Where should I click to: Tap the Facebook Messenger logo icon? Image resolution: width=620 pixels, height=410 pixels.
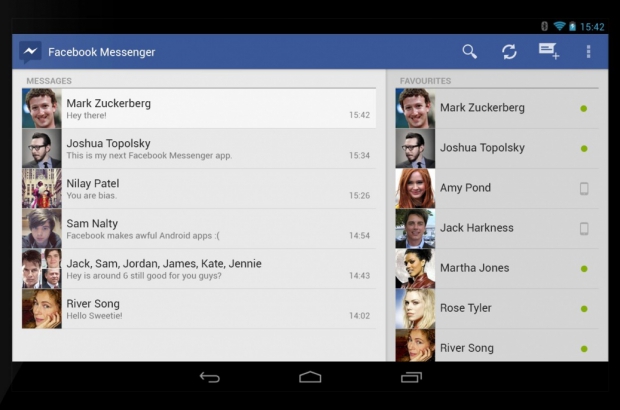[x=30, y=52]
